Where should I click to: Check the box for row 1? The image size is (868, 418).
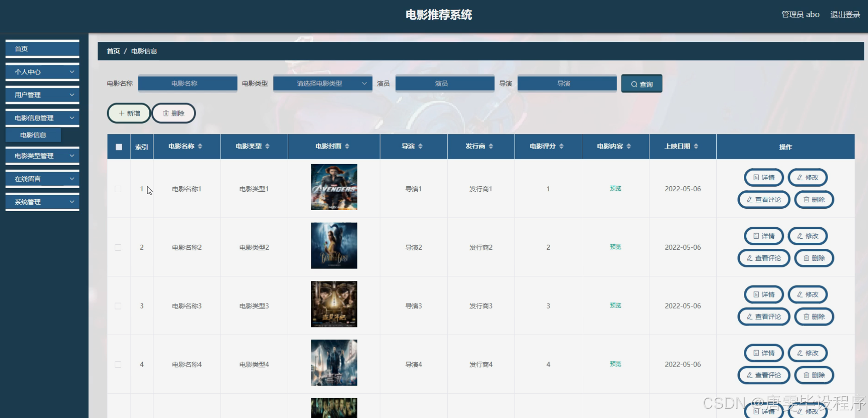coord(118,189)
